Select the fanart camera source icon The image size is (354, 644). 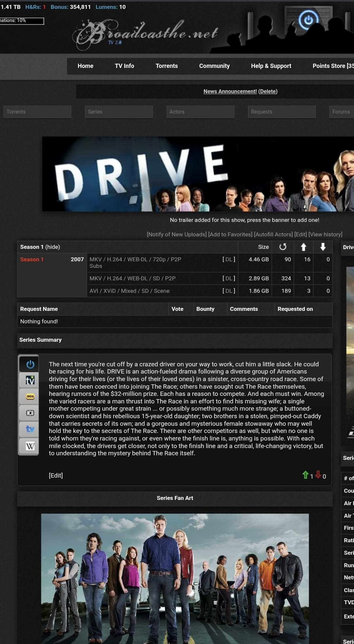click(x=29, y=413)
